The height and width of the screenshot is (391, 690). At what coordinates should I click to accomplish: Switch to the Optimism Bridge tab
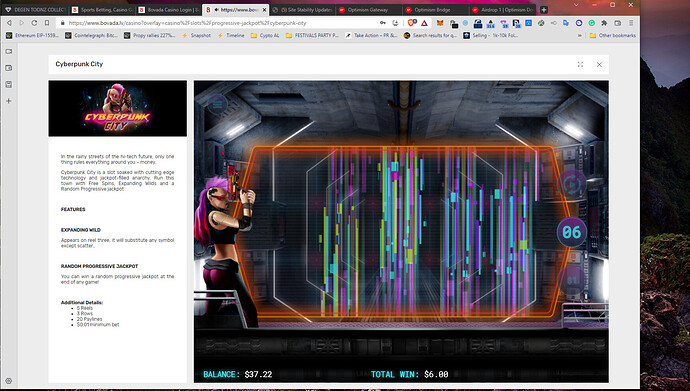435,10
